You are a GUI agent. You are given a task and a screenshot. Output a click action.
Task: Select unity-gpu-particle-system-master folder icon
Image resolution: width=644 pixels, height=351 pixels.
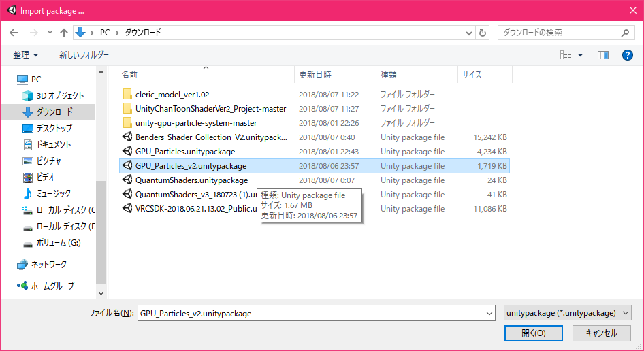coord(127,122)
